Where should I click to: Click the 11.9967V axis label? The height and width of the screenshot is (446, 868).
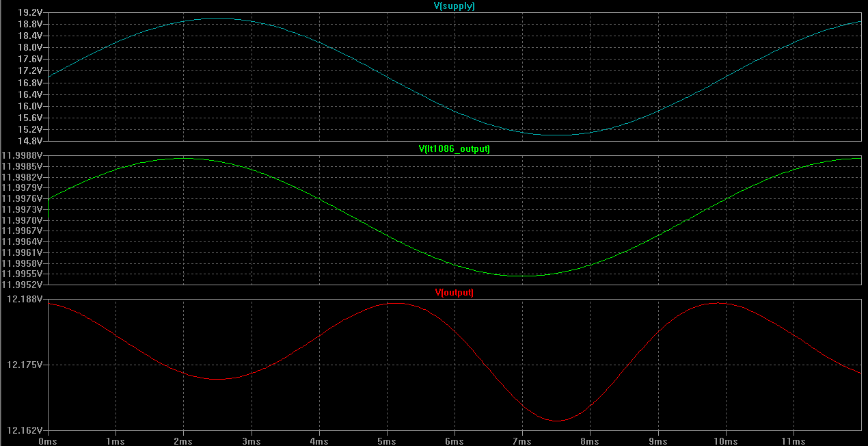(x=24, y=231)
